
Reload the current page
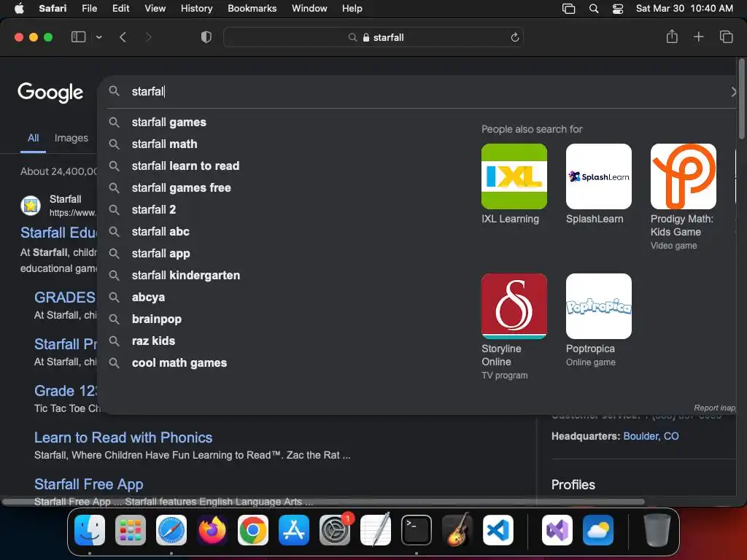[x=514, y=37]
